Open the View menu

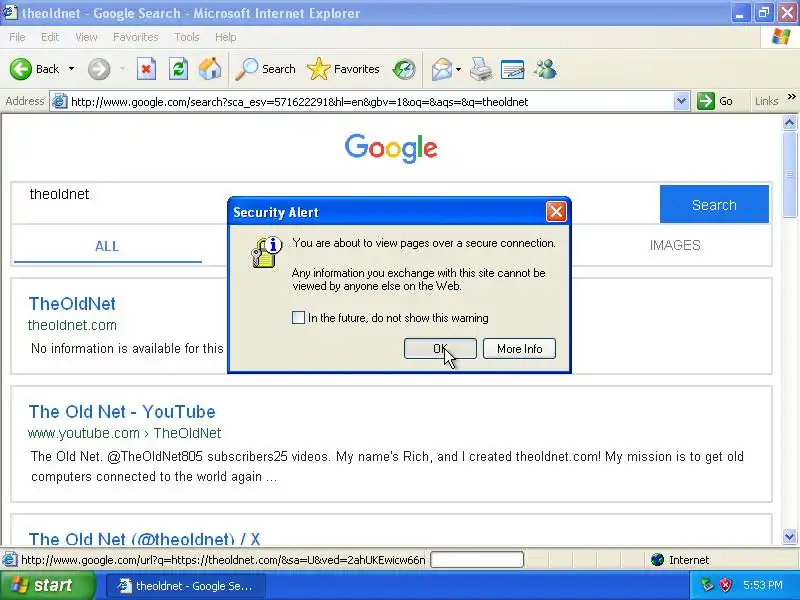(x=86, y=37)
